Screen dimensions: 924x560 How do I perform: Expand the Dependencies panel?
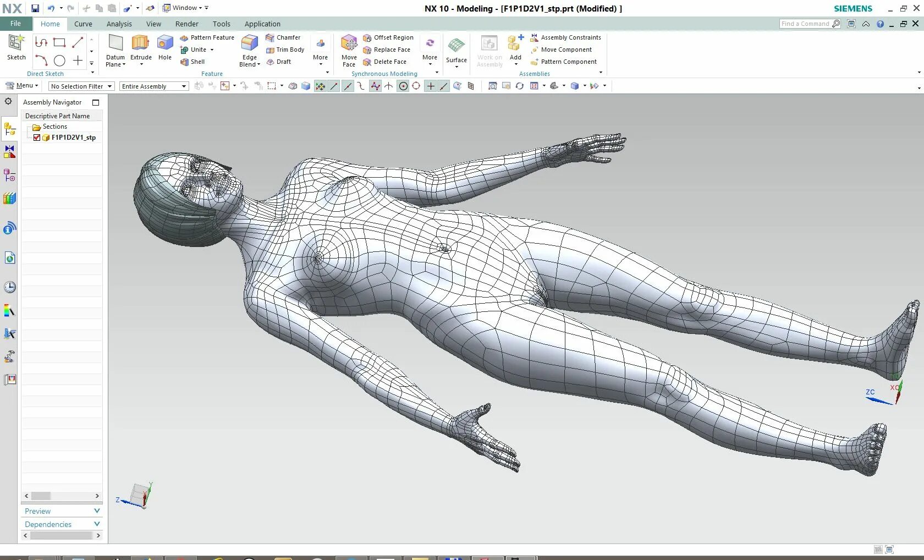coord(62,524)
